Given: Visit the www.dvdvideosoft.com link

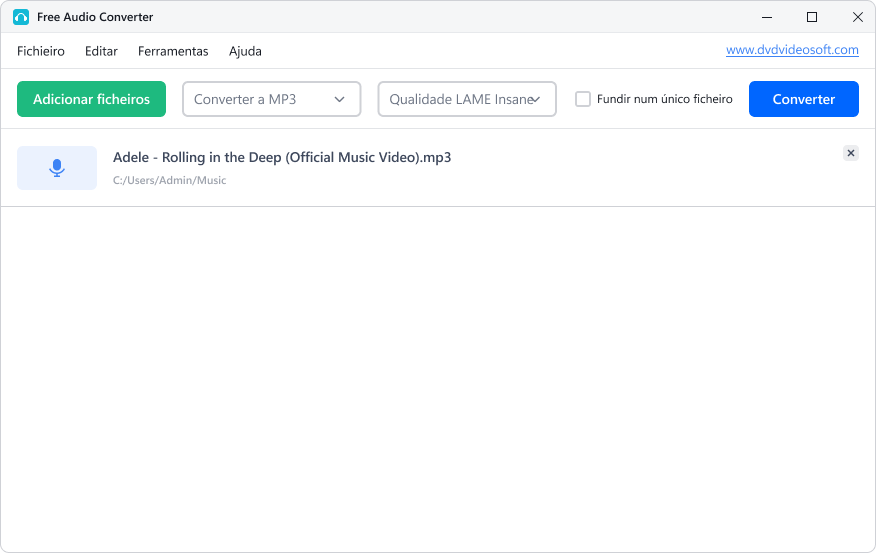Looking at the screenshot, I should click(x=792, y=50).
